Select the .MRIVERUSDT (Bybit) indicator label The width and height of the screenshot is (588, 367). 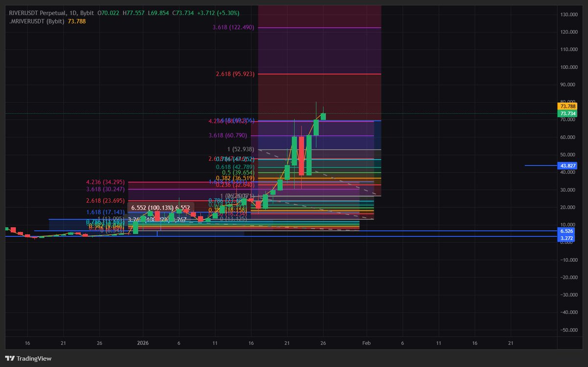36,22
